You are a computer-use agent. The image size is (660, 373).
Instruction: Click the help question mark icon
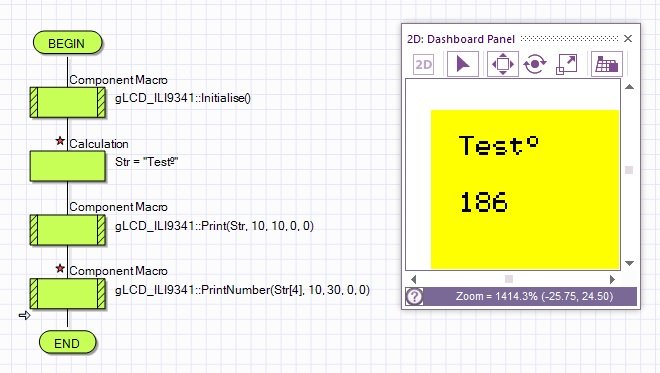coord(415,296)
